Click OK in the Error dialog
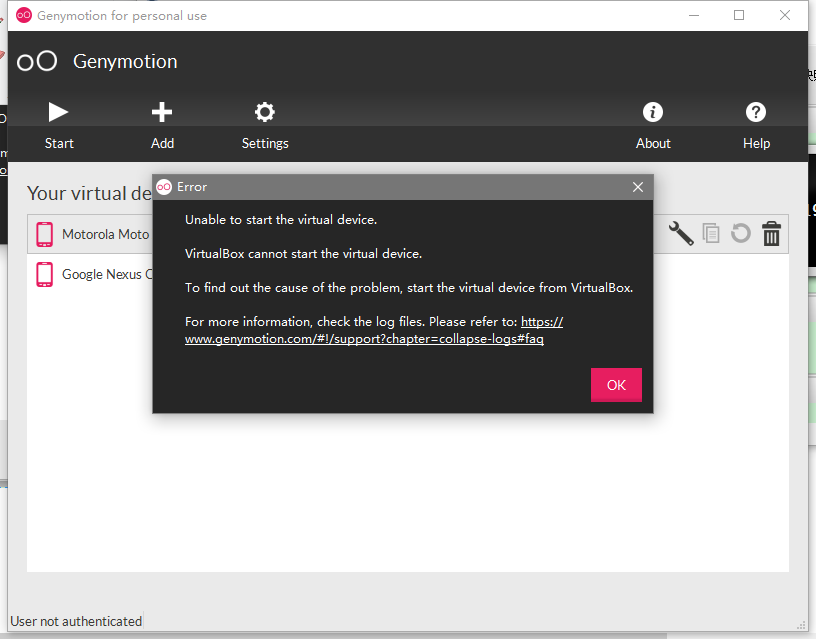Image resolution: width=816 pixels, height=639 pixels. [616, 385]
